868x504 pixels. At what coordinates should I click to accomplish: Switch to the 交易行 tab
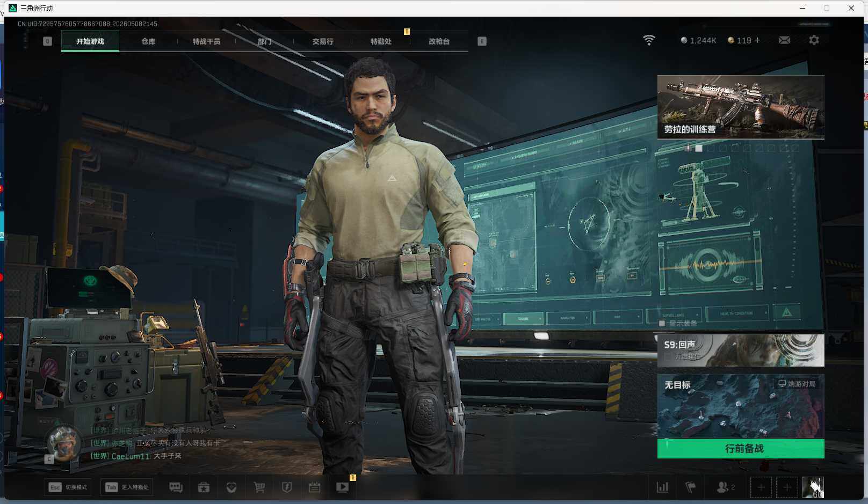(322, 41)
